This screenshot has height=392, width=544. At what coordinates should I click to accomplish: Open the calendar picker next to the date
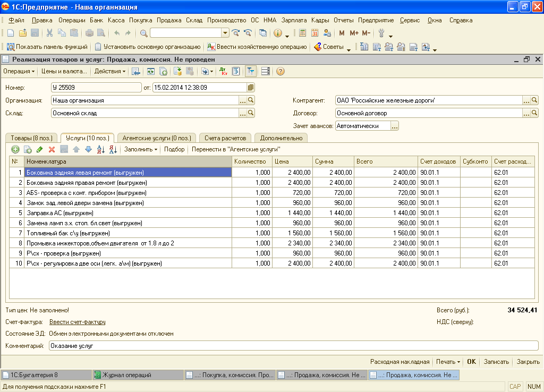(x=251, y=87)
